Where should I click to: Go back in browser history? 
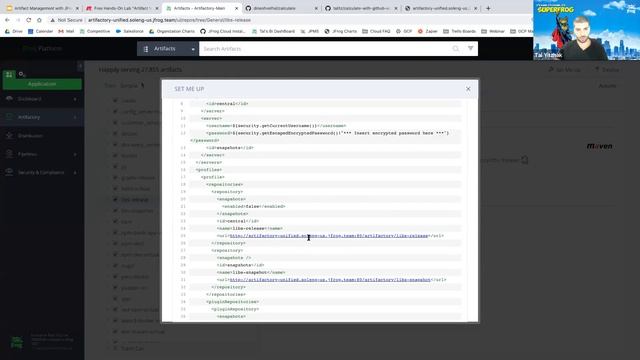[x=7, y=20]
